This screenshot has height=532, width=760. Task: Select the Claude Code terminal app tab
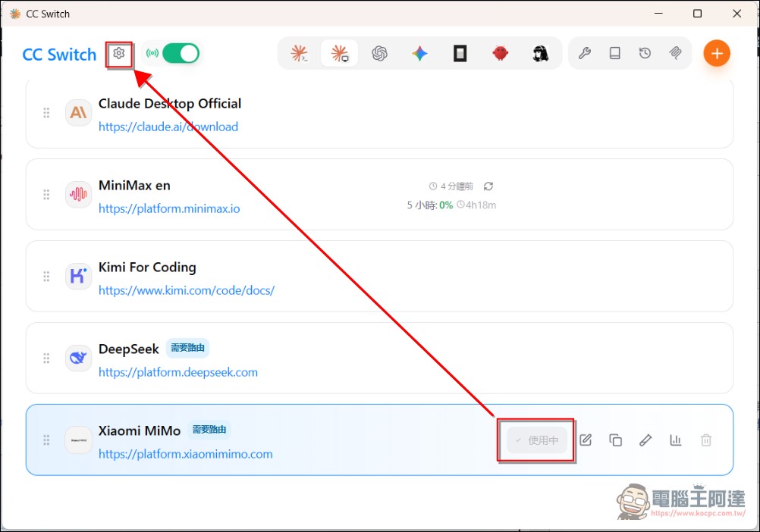coord(299,53)
